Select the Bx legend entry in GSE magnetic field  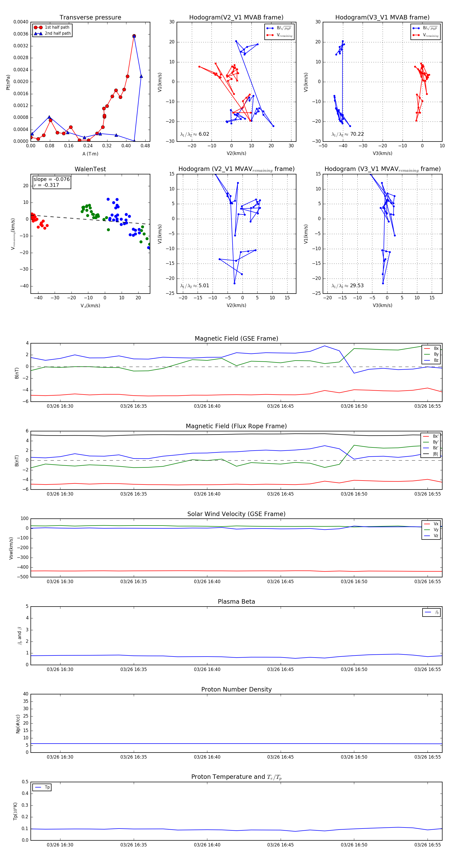(431, 349)
